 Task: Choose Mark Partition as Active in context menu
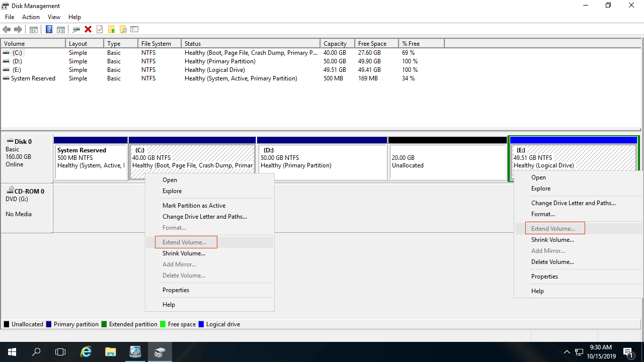point(194,206)
